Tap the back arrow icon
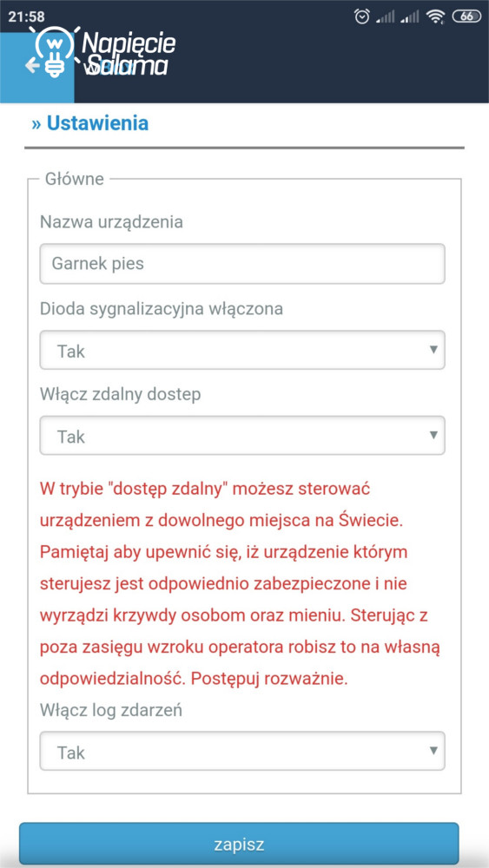Viewport: 489px width, 868px height. click(x=32, y=67)
